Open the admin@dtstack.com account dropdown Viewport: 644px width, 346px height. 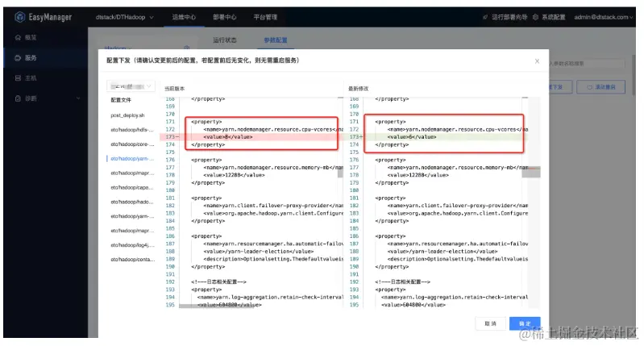(x=604, y=17)
